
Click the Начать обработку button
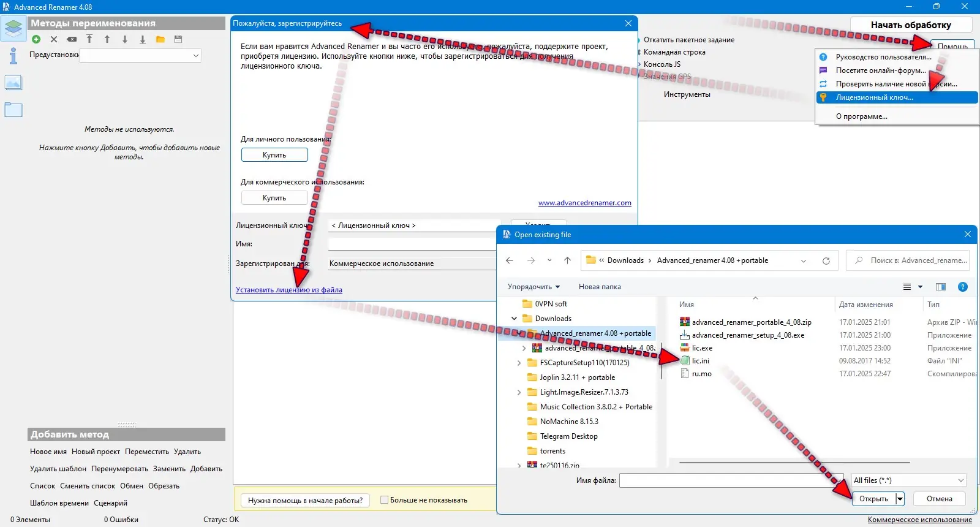click(911, 25)
